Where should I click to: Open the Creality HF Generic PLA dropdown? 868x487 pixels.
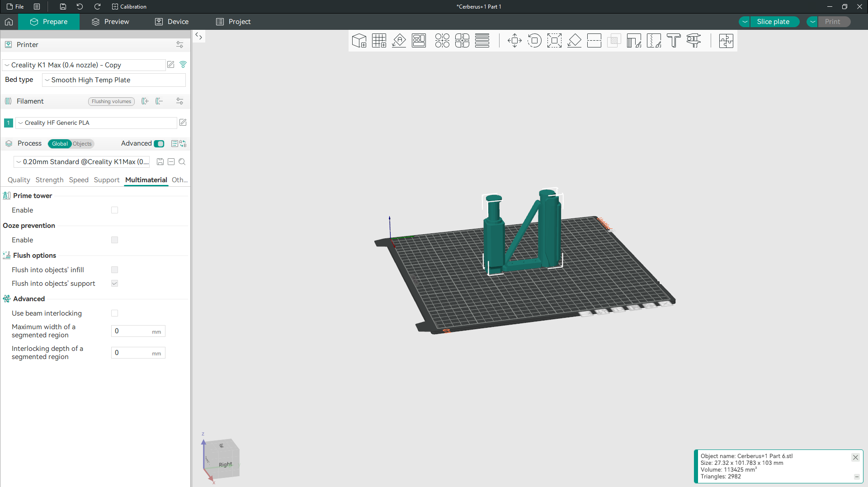coord(96,123)
